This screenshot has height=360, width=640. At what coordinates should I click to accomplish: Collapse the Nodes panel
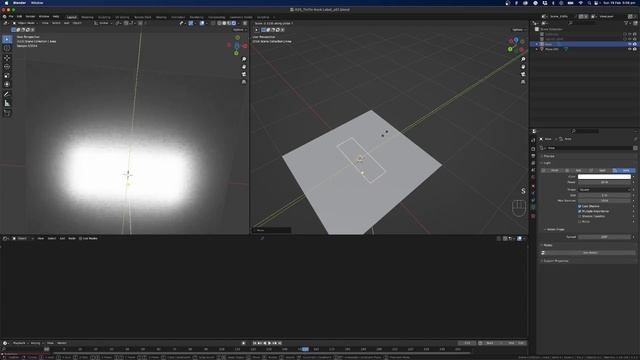click(x=547, y=245)
